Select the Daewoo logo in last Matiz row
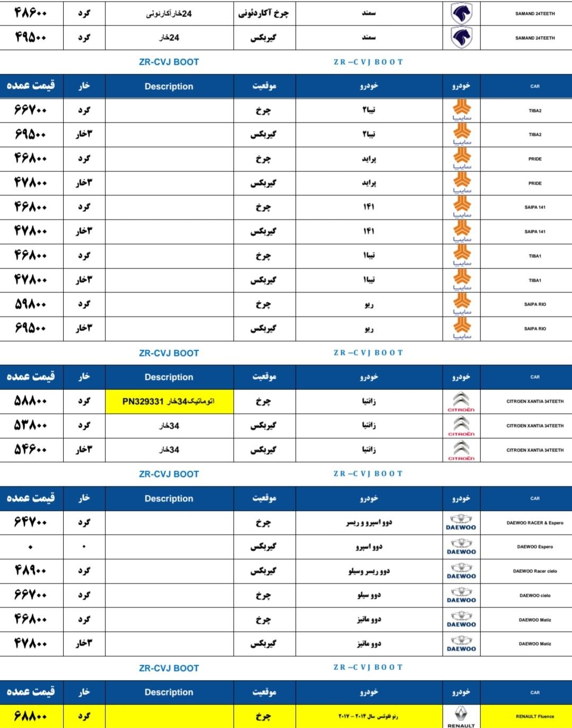This screenshot has height=728, width=572. (x=461, y=643)
